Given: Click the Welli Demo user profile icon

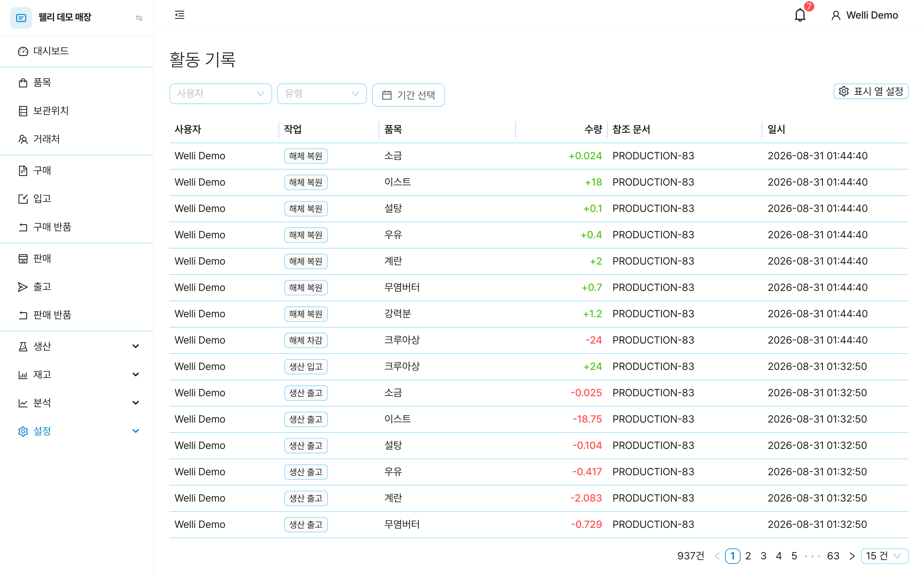Looking at the screenshot, I should tap(836, 15).
